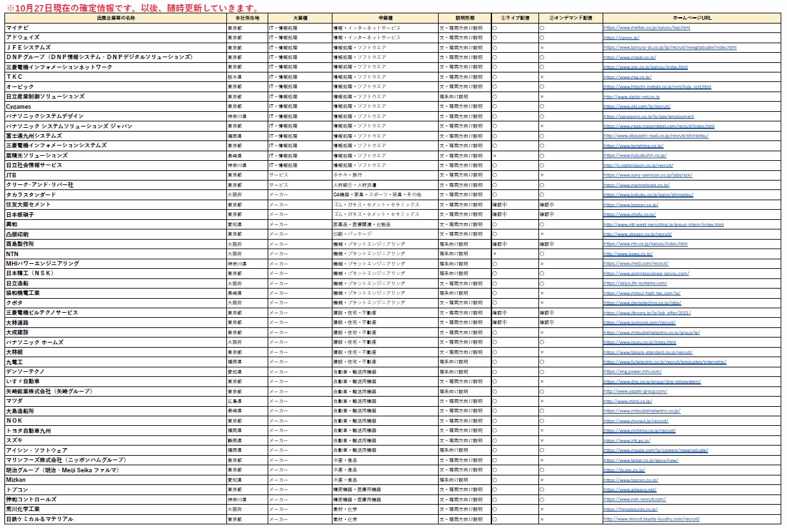This screenshot has width=787, height=532.
Task: Select the Mizkan company cell
Action: (x=115, y=480)
